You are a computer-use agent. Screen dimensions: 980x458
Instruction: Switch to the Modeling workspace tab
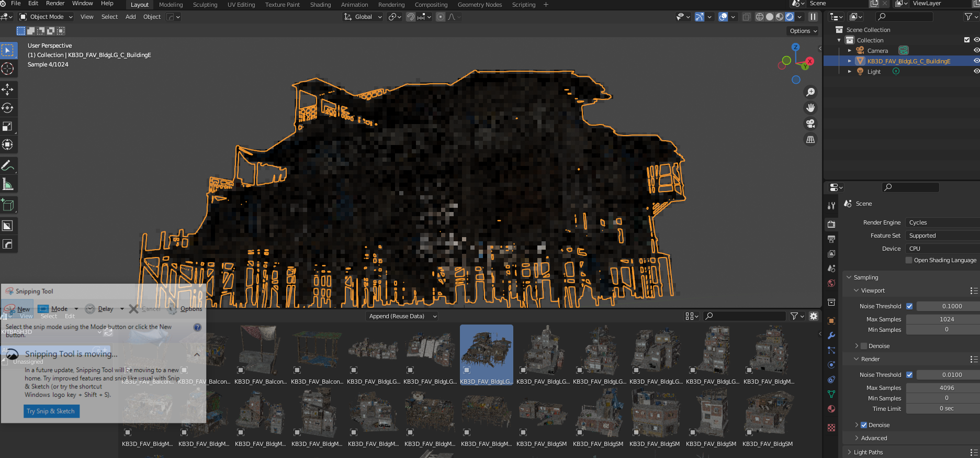(171, 5)
